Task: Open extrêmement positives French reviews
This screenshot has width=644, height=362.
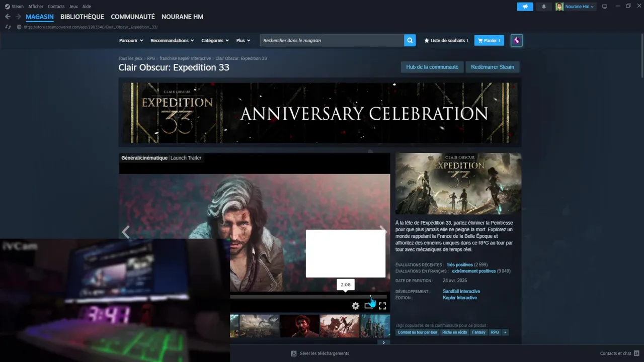Action: (474, 271)
